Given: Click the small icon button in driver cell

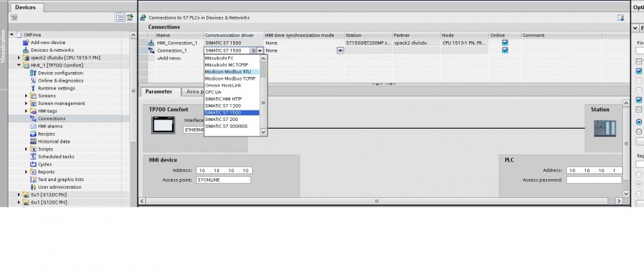Looking at the screenshot, I should (x=253, y=50).
